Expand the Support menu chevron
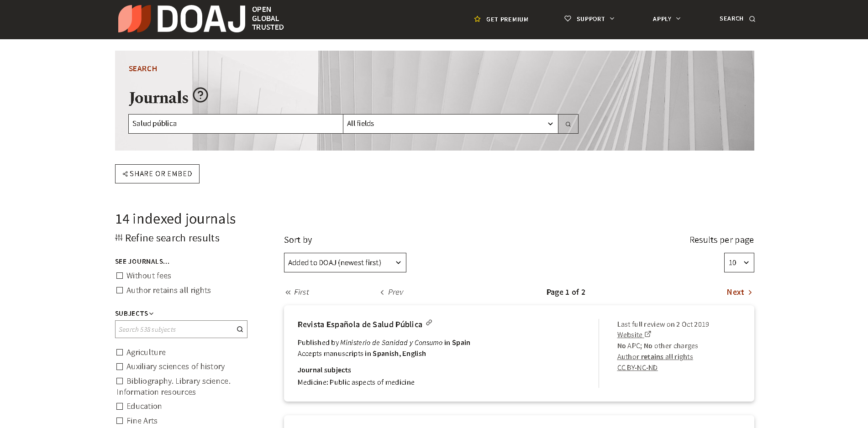Screen dimensions: 868x428 pos(612,19)
